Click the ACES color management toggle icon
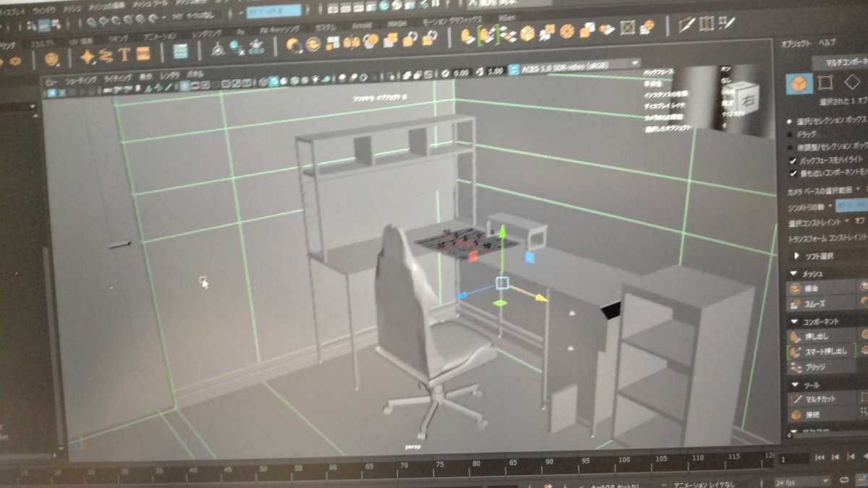This screenshot has width=868, height=488. coord(514,71)
